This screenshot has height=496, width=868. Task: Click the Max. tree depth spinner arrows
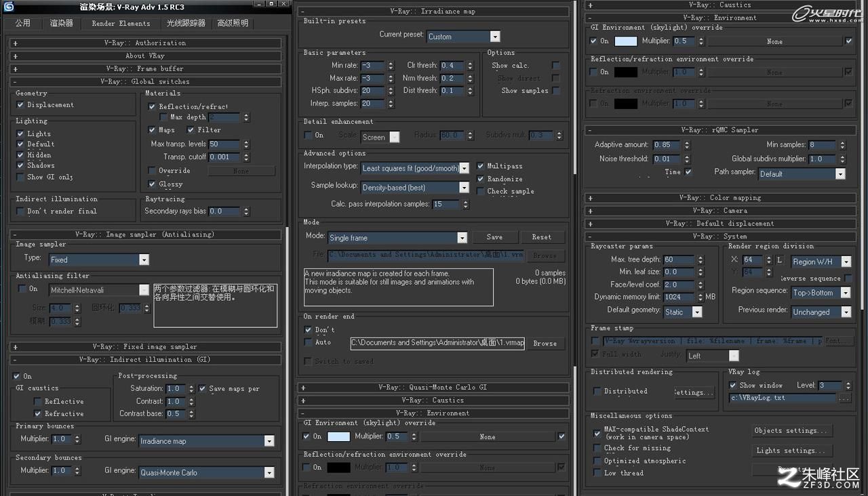tap(699, 260)
